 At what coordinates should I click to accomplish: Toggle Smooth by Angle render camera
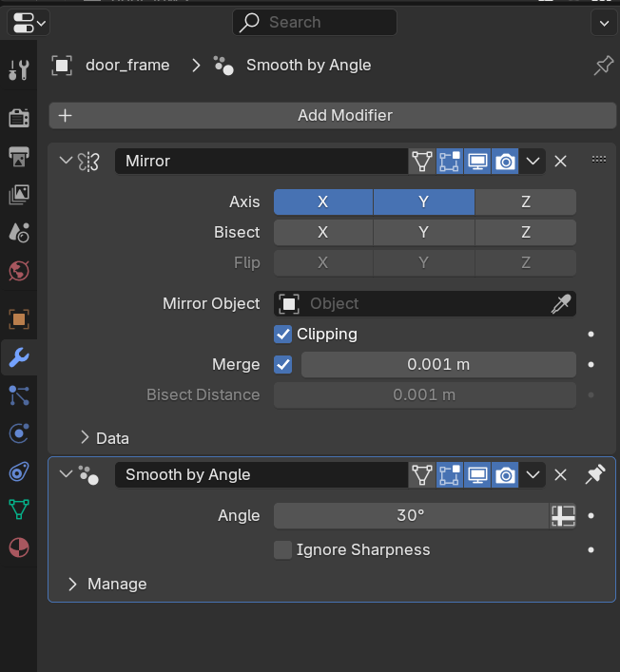tap(505, 475)
